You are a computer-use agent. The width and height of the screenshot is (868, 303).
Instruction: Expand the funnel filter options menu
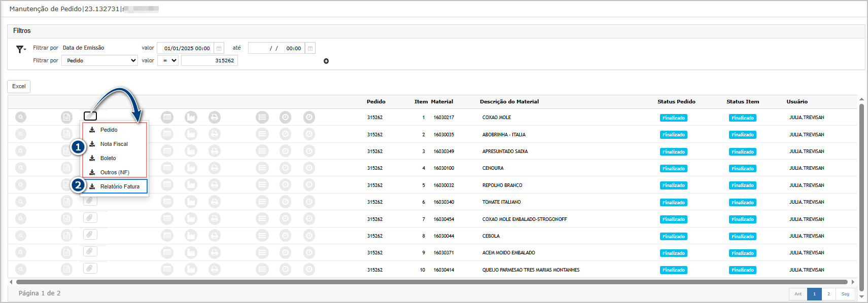tap(21, 49)
